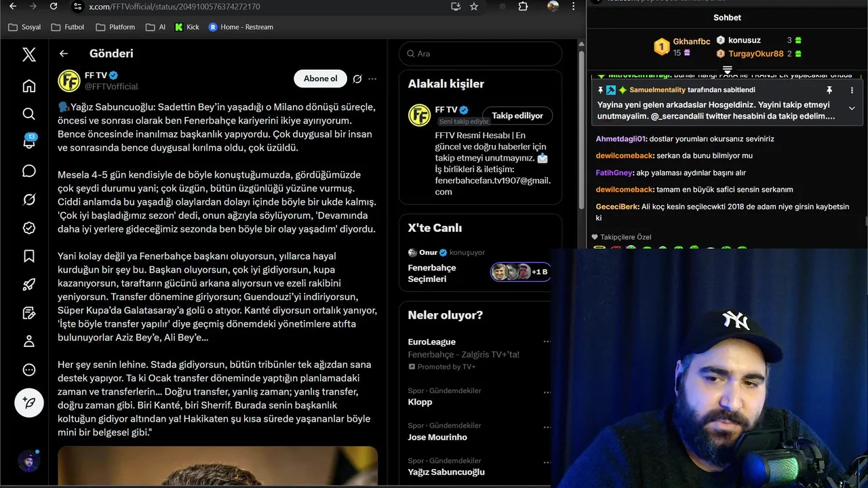Viewport: 868px width, 488px height.
Task: Open EuroLeague trend three-dot menu
Action: coord(547,342)
